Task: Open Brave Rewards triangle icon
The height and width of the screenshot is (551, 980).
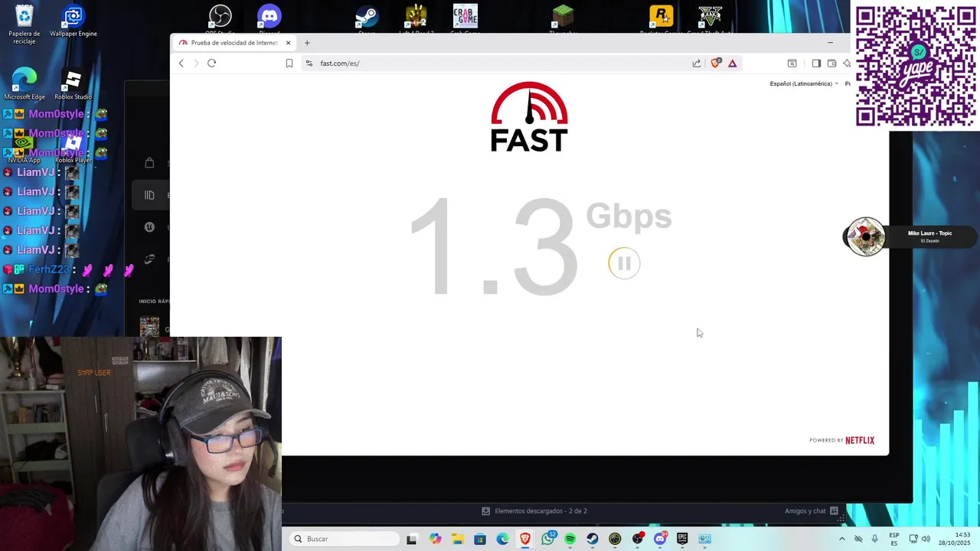Action: [x=733, y=64]
